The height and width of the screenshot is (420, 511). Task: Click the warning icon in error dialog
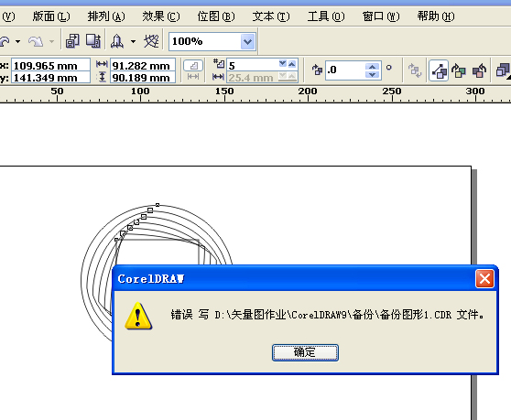click(138, 316)
